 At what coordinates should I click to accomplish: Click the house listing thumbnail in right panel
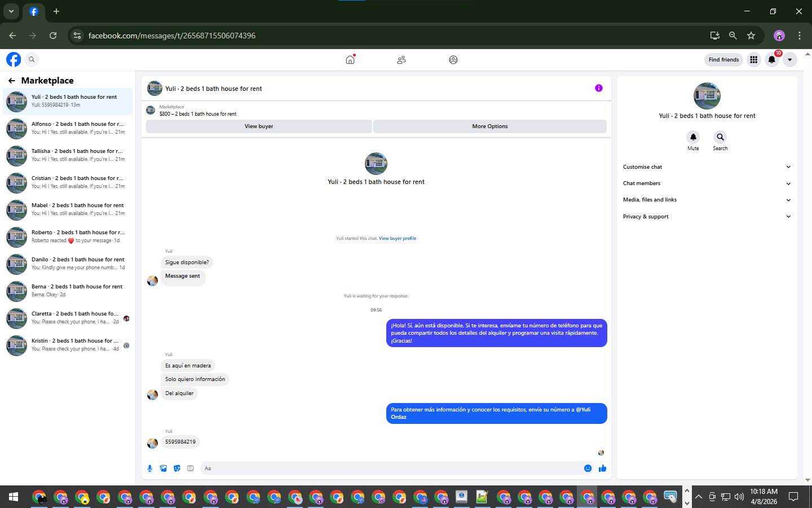click(x=707, y=96)
